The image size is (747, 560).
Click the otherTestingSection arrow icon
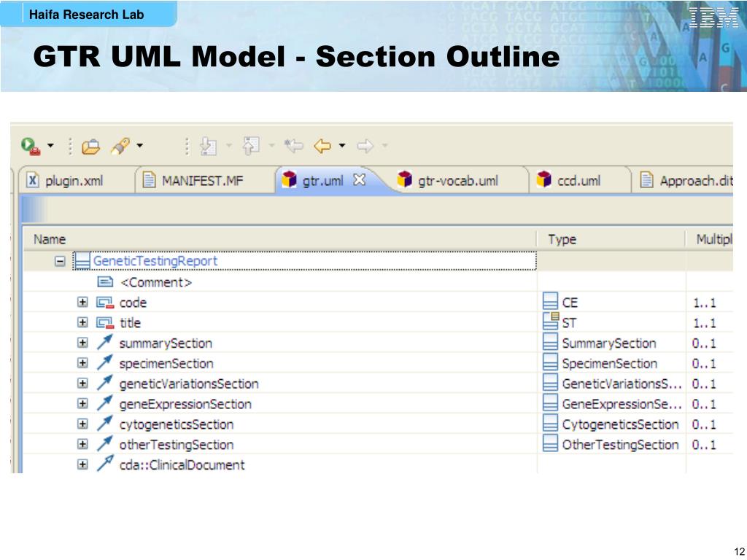click(x=105, y=443)
